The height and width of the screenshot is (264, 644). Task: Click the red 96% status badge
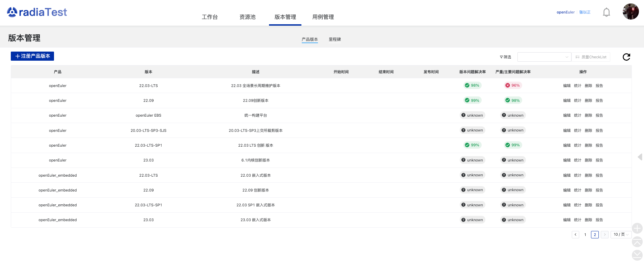(512, 86)
